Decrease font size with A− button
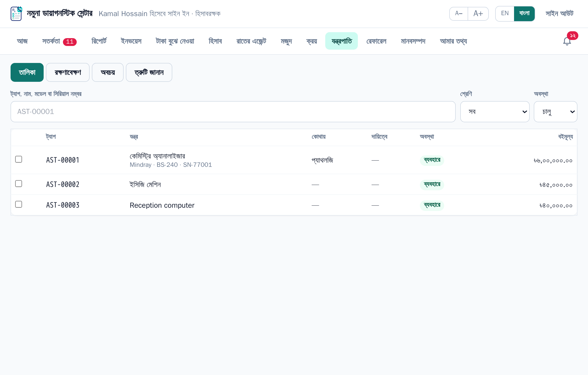Image resolution: width=588 pixels, height=375 pixels. pyautogui.click(x=459, y=14)
